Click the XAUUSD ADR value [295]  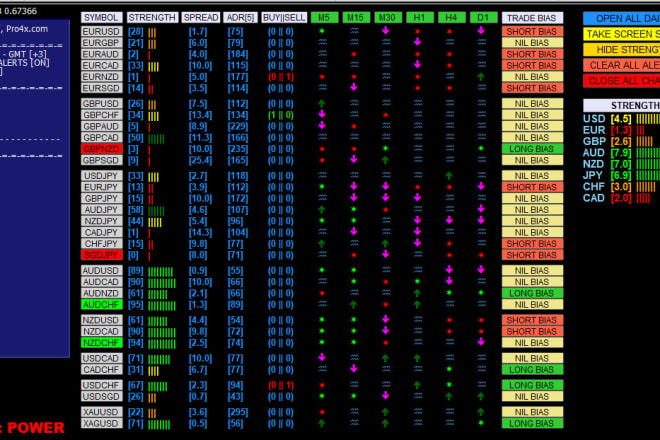[238, 412]
